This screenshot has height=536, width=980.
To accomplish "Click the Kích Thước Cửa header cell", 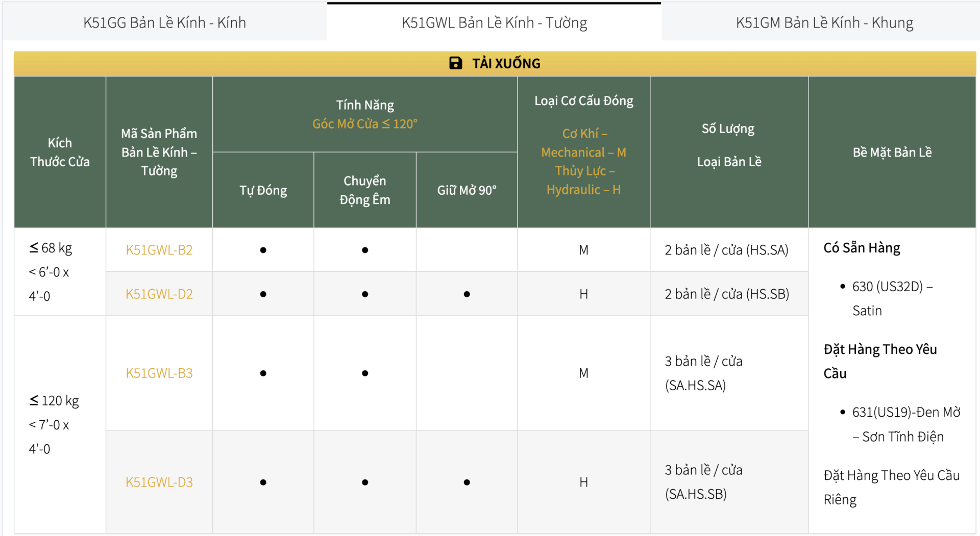I will (x=60, y=151).
